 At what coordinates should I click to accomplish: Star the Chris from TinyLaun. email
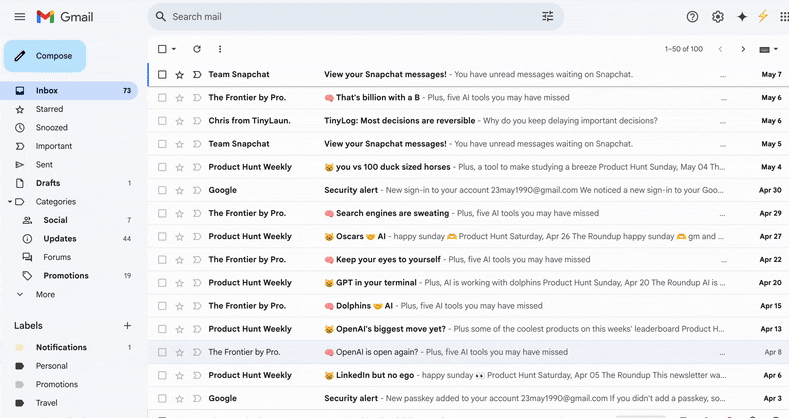(x=180, y=121)
